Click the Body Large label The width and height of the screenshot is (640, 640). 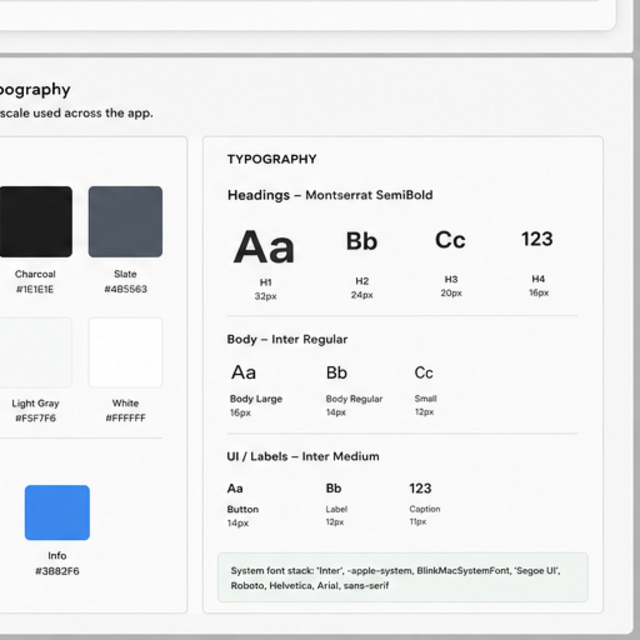[x=256, y=399]
